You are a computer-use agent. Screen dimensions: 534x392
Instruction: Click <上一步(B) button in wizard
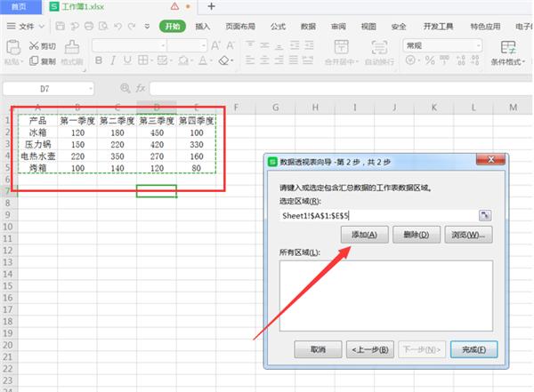tap(370, 349)
